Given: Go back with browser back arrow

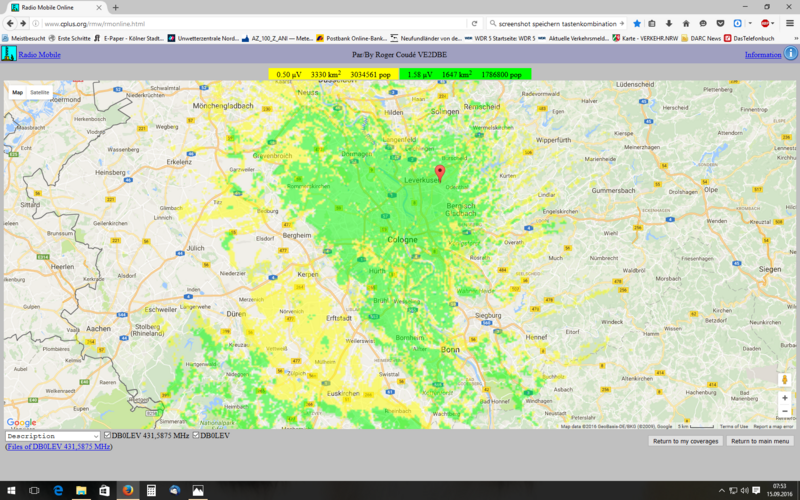Looking at the screenshot, I should click(10, 23).
